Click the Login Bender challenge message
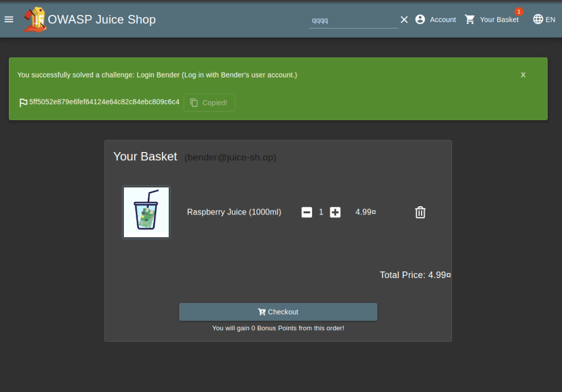The height and width of the screenshot is (392, 562). click(157, 75)
